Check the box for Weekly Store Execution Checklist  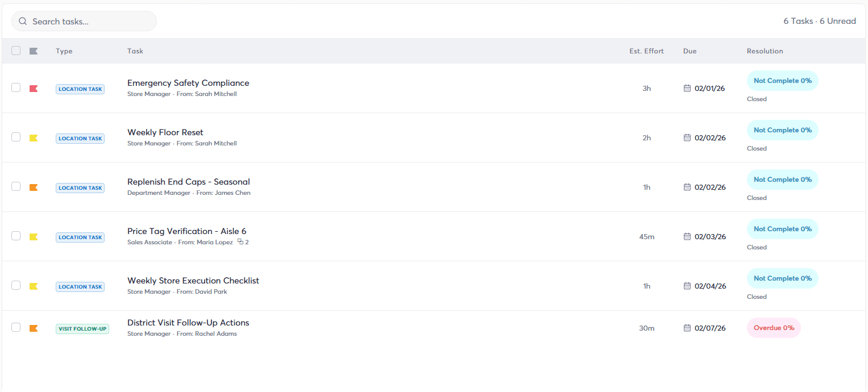click(x=16, y=285)
